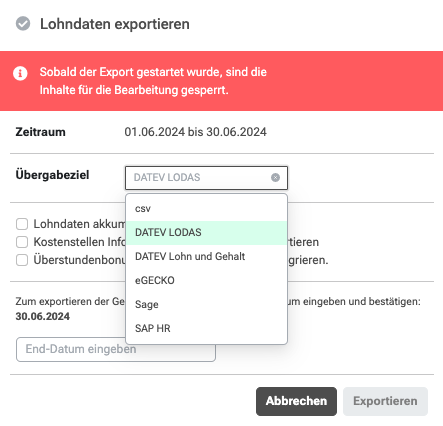Click the bold 30.06.2024 confirmation date
Screen dimensions: 443x426
[x=43, y=316]
